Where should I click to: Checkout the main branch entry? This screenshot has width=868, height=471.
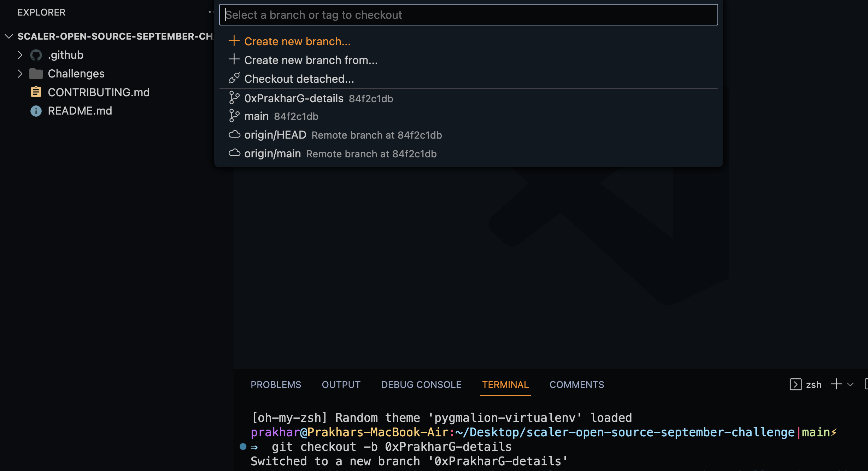coord(256,116)
